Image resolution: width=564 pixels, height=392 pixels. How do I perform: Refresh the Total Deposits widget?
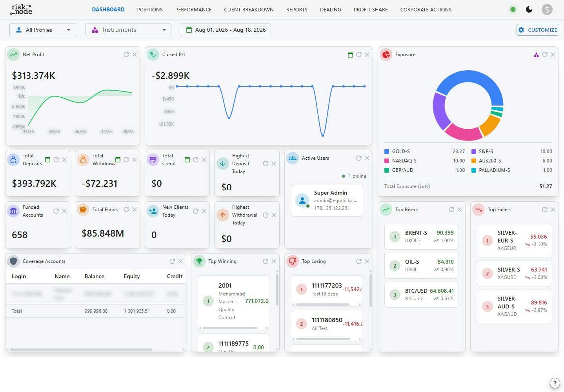click(x=56, y=160)
